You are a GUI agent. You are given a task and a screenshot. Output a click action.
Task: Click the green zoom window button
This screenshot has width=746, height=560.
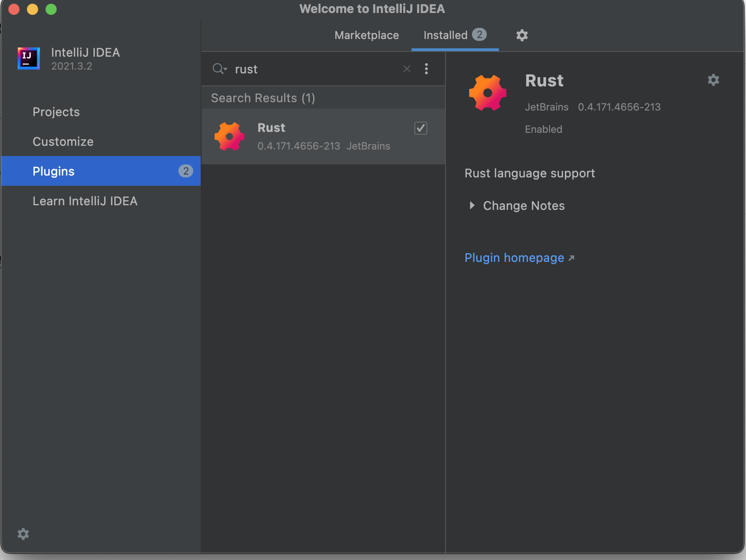(x=51, y=9)
